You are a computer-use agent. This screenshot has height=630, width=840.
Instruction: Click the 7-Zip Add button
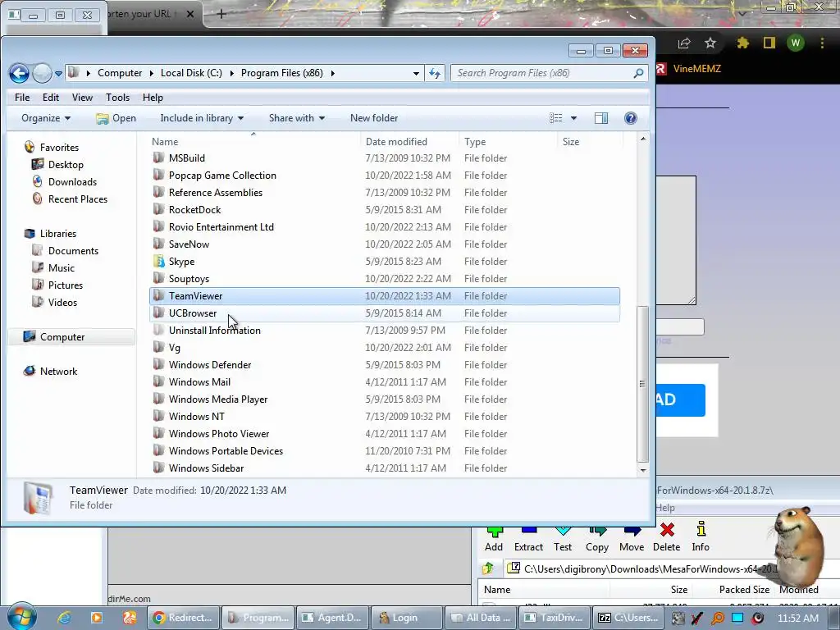pyautogui.click(x=493, y=540)
